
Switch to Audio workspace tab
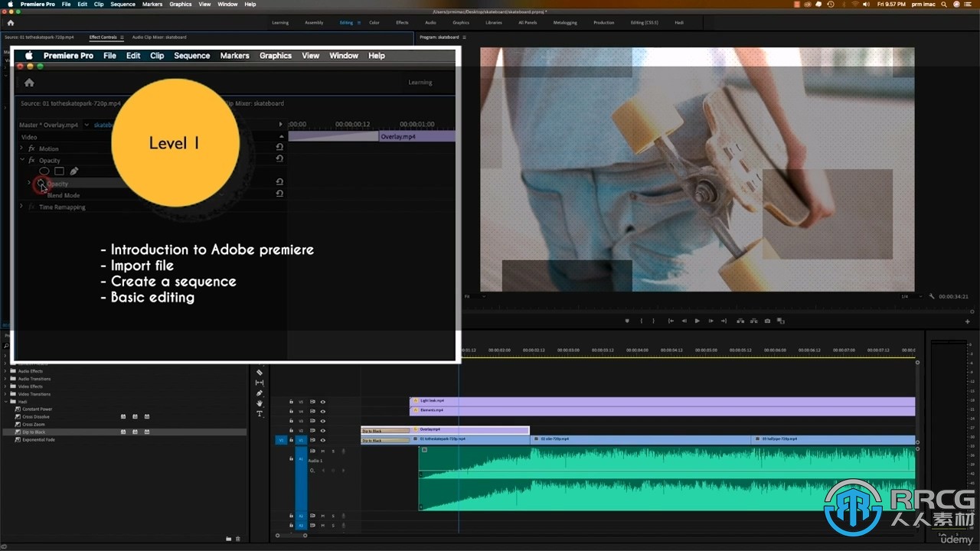(430, 22)
